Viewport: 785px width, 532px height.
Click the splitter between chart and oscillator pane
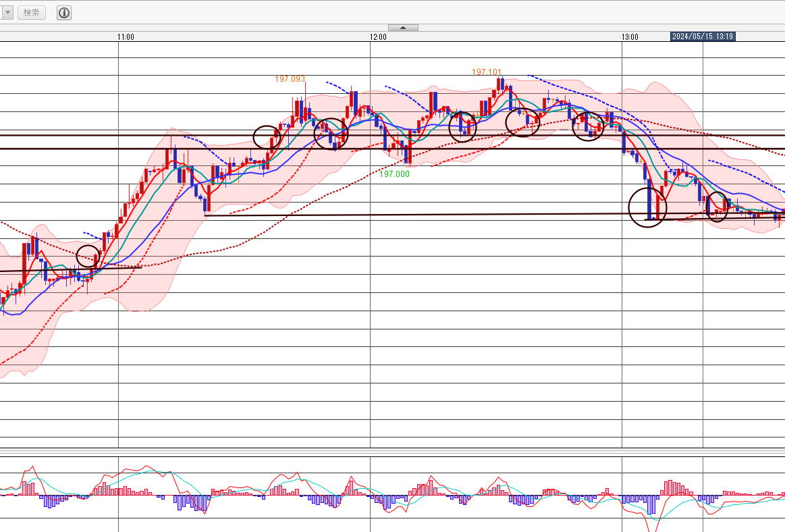tap(391, 452)
